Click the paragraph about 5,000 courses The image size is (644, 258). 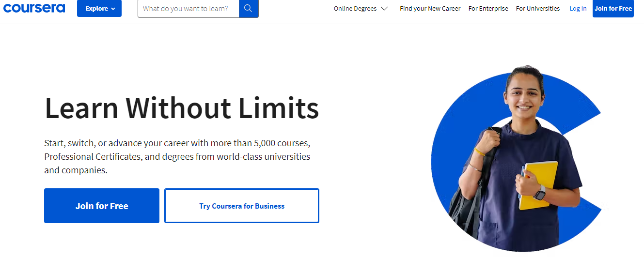coord(177,157)
